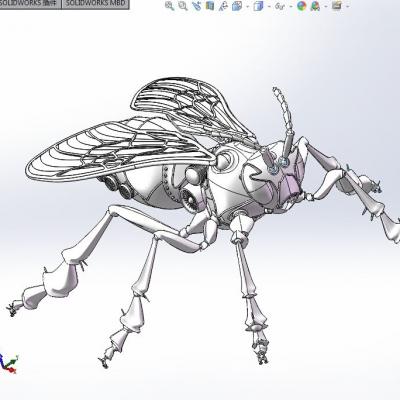
Task: Expand the Display Style dropdown arrow
Action: tap(269, 6)
